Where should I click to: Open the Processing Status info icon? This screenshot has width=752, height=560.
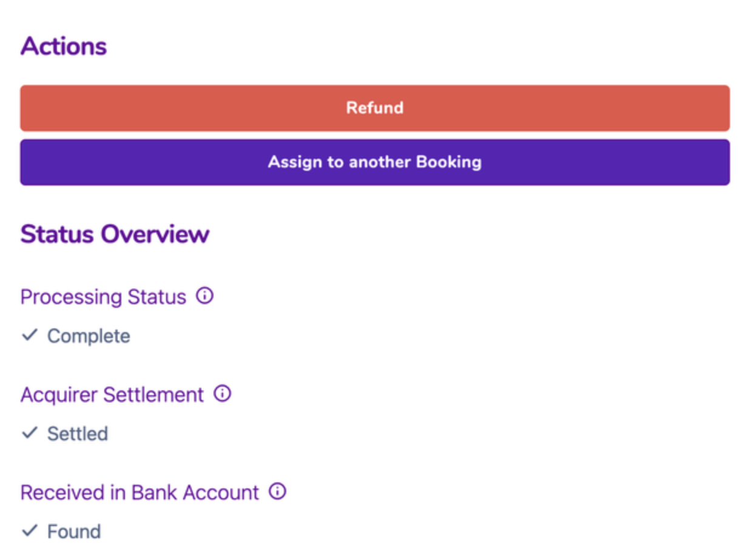point(205,296)
